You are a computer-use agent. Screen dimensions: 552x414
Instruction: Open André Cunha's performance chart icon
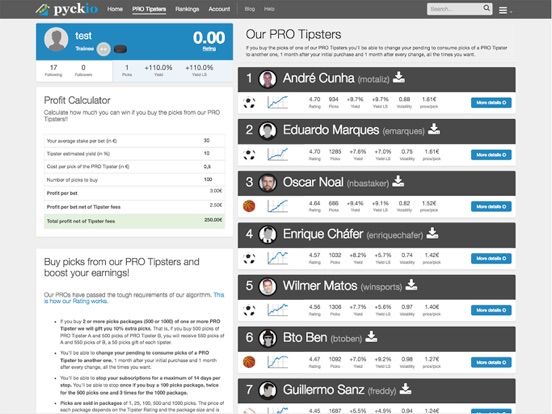pyautogui.click(x=277, y=102)
